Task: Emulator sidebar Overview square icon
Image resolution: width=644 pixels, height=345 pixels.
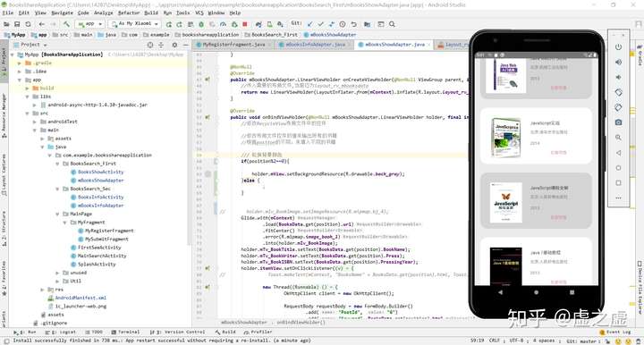Action: (618, 183)
